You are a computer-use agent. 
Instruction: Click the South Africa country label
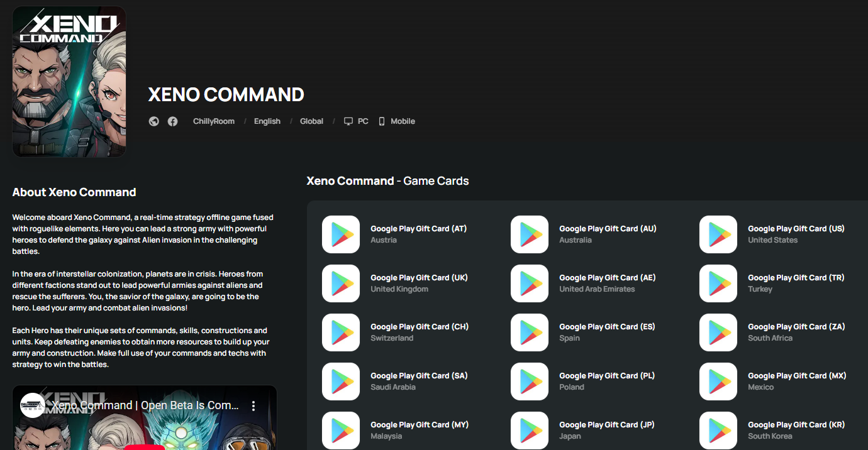pos(770,338)
